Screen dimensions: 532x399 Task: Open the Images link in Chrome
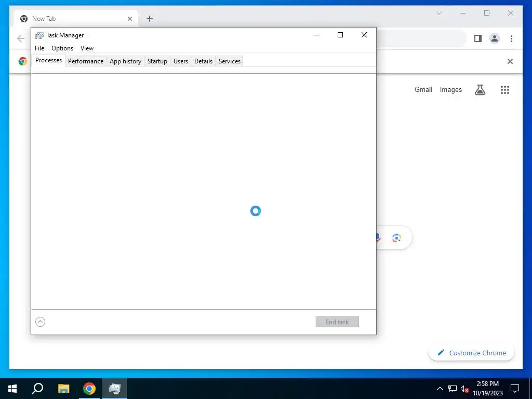coord(450,89)
